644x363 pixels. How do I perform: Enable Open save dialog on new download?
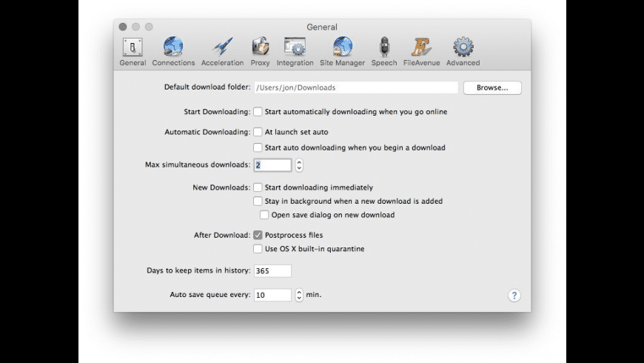click(x=264, y=215)
